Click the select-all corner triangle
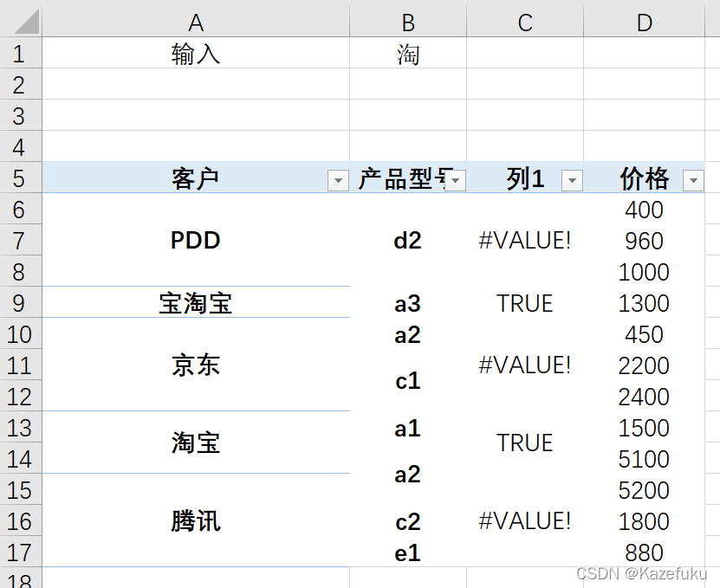The width and height of the screenshot is (720, 588). coord(27,22)
